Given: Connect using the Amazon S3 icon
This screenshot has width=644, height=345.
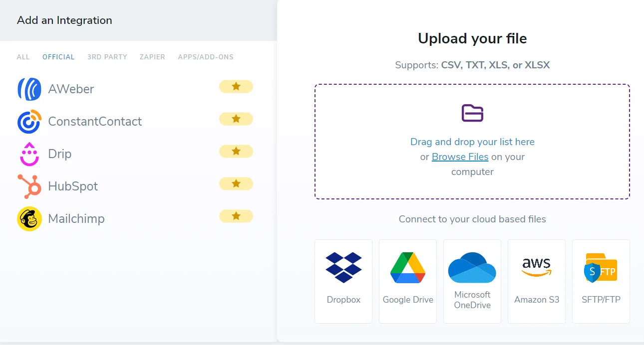Looking at the screenshot, I should (x=536, y=266).
